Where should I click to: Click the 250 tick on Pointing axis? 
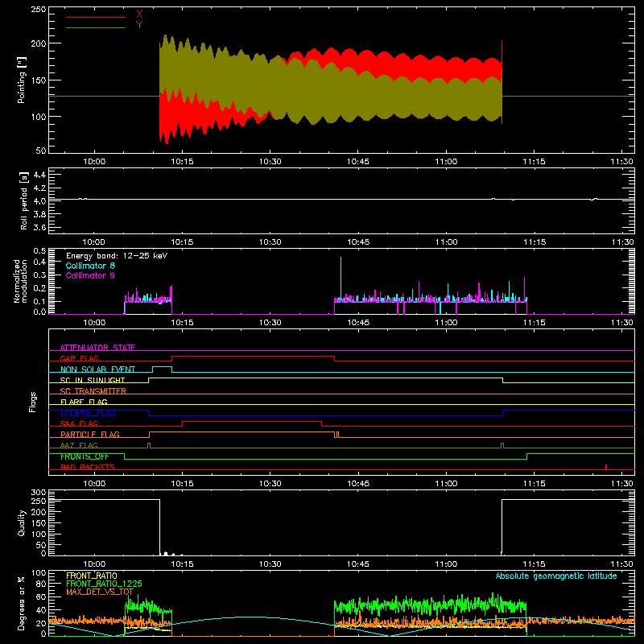click(x=39, y=10)
